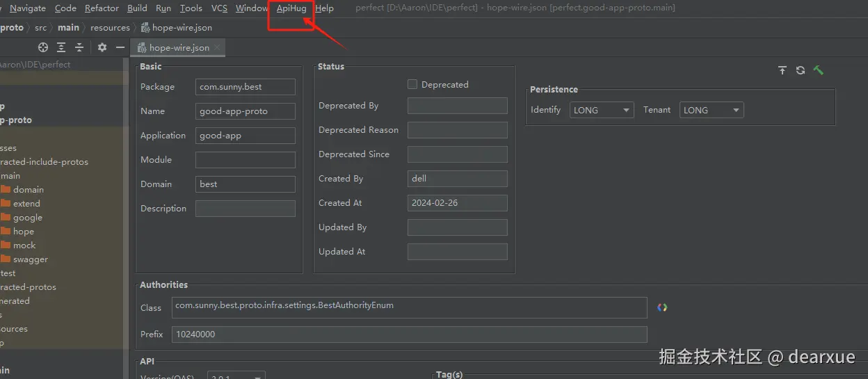Open the Window menu
This screenshot has height=379, width=868.
pyautogui.click(x=251, y=8)
